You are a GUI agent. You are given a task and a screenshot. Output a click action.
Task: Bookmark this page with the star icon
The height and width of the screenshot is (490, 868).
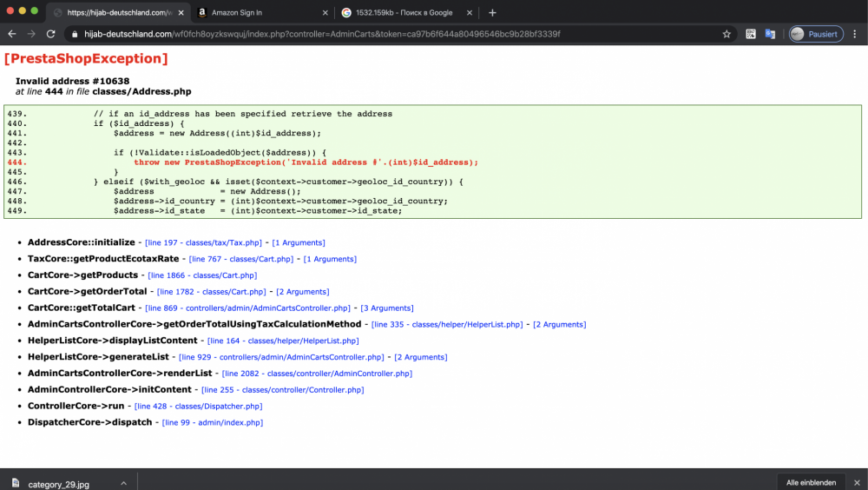pyautogui.click(x=727, y=34)
